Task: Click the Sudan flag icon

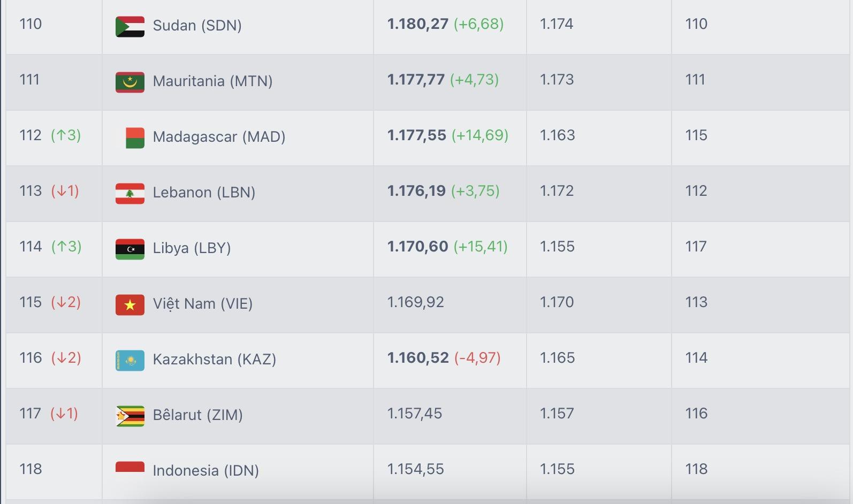Action: coord(130,26)
